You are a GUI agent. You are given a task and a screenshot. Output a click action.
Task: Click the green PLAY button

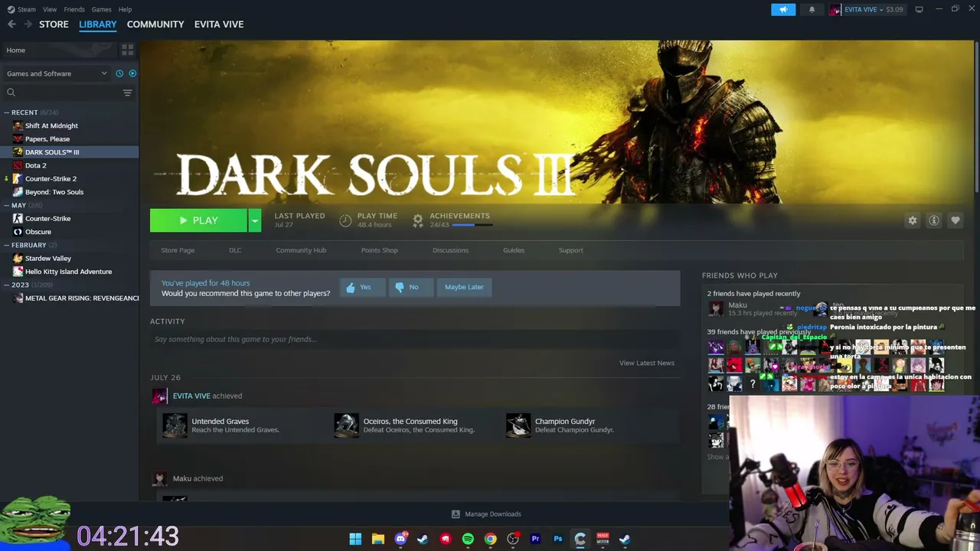click(x=198, y=220)
